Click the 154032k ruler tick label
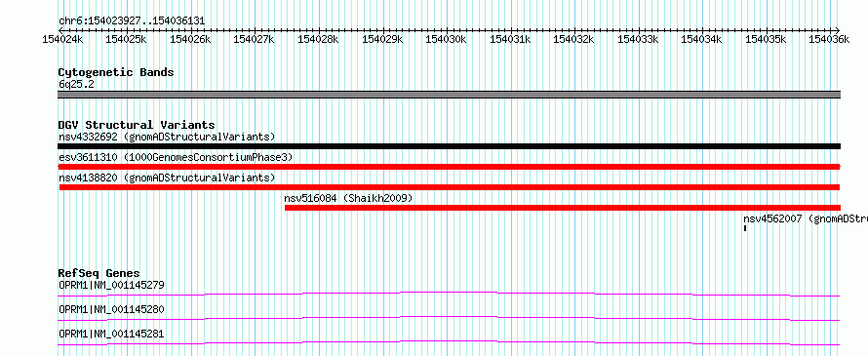Image resolution: width=868 pixels, height=356 pixels. (573, 39)
